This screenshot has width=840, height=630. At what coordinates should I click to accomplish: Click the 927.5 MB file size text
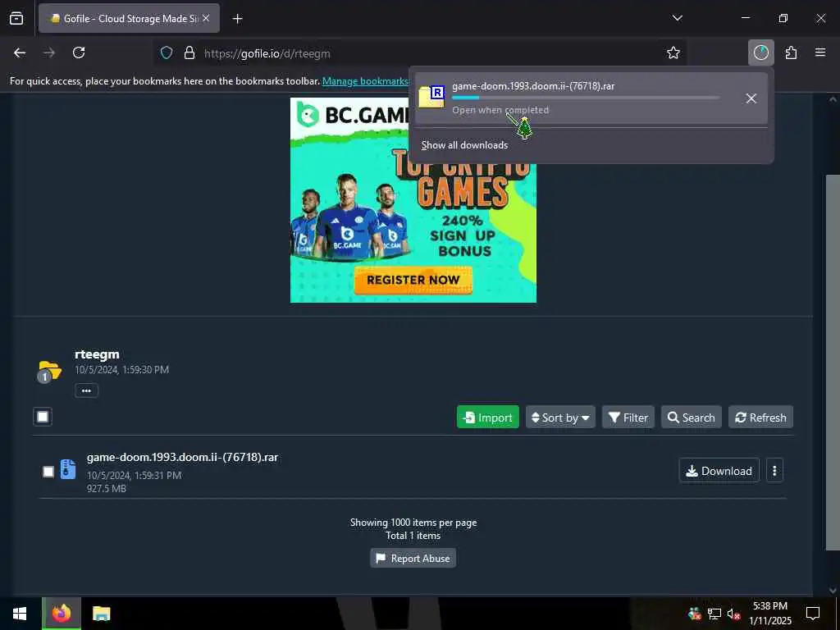click(x=107, y=489)
